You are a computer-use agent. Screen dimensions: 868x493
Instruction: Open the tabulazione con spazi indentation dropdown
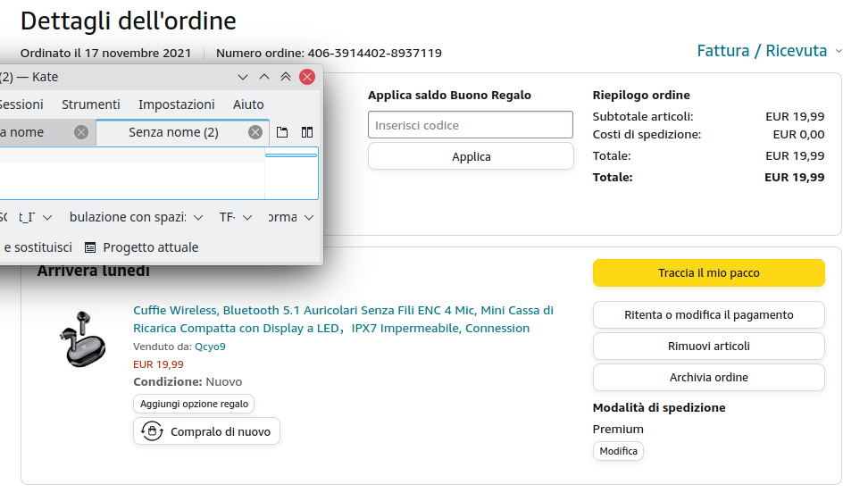[136, 217]
